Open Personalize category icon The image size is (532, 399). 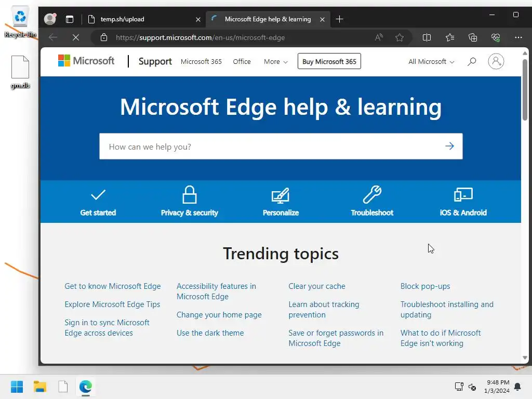(x=281, y=202)
